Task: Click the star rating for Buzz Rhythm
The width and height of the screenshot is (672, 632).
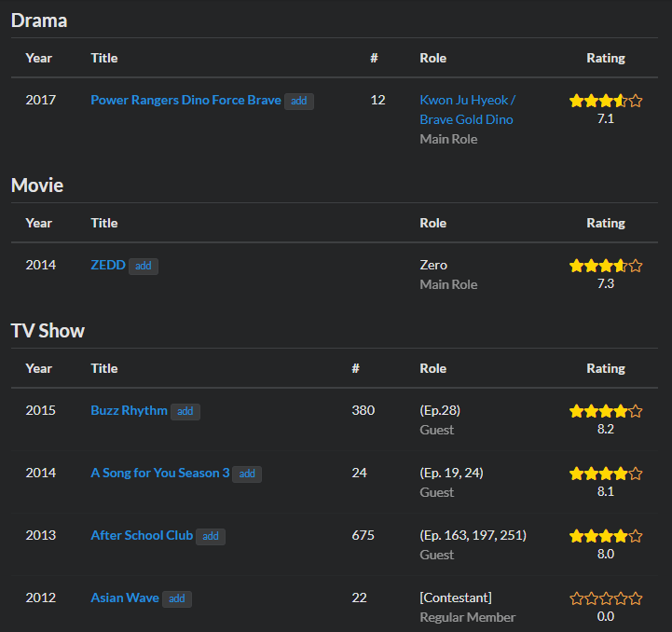Action: pos(605,411)
